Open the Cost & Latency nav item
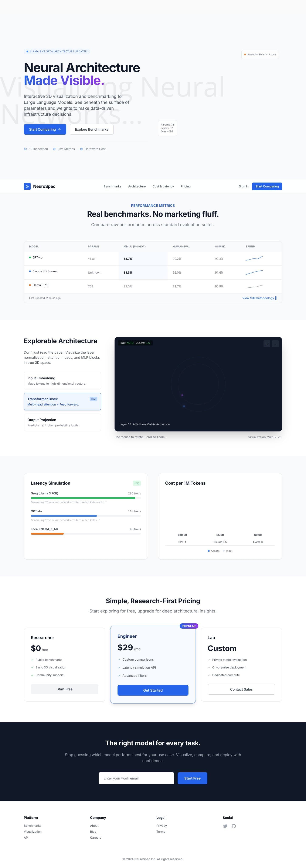306x868 pixels. [163, 186]
